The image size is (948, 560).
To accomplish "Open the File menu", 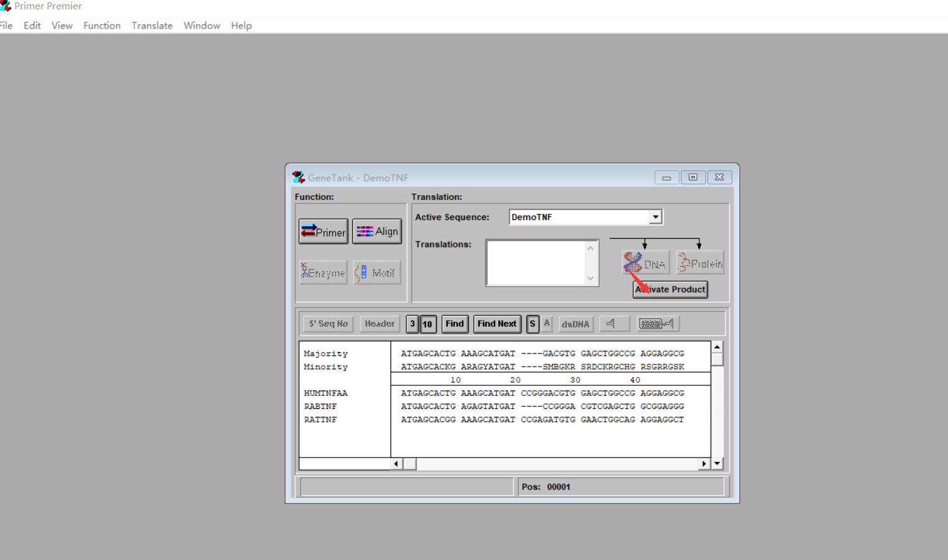I will point(6,25).
